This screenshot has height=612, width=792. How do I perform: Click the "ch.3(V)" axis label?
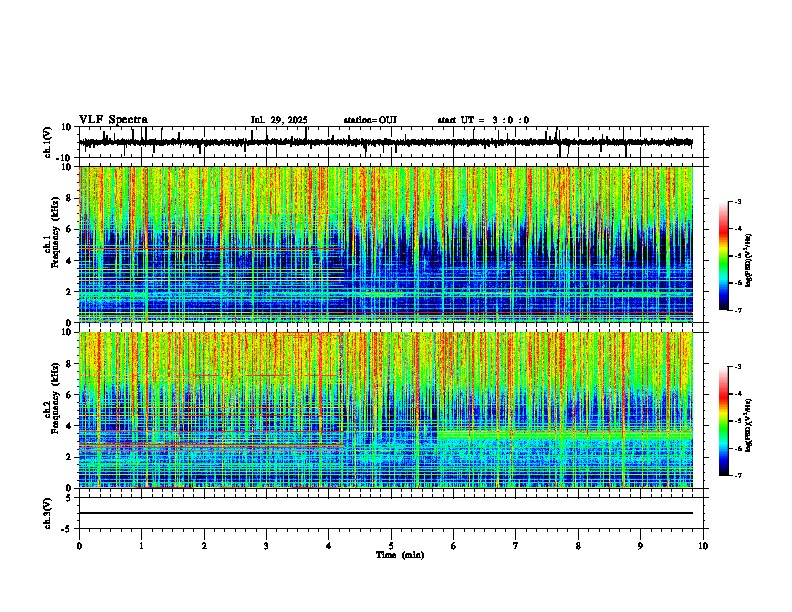[x=47, y=513]
